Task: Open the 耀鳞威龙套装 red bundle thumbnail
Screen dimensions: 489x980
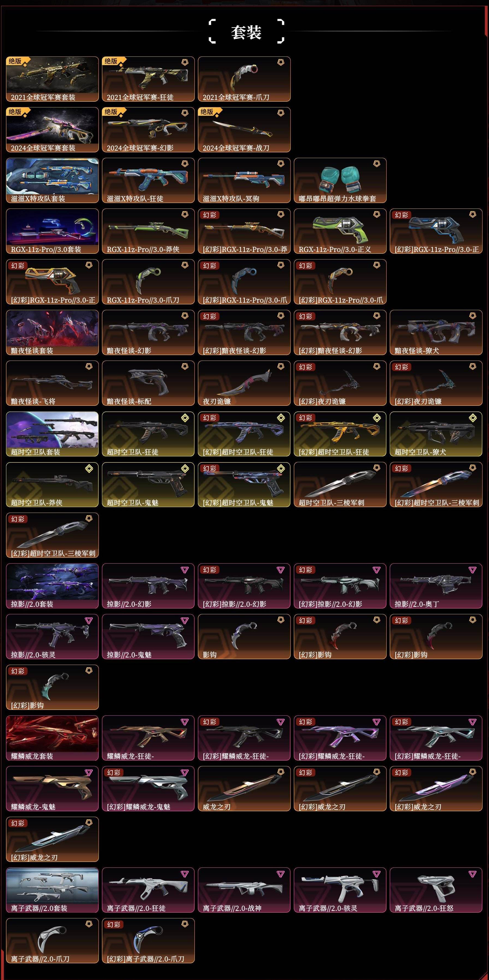Action: point(52,738)
